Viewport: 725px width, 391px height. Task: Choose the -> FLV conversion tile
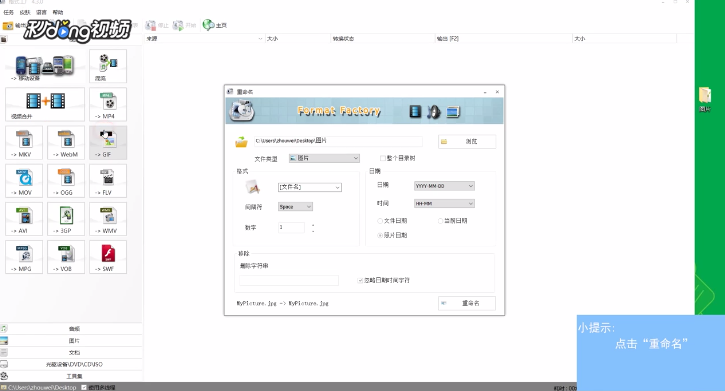[x=108, y=181]
